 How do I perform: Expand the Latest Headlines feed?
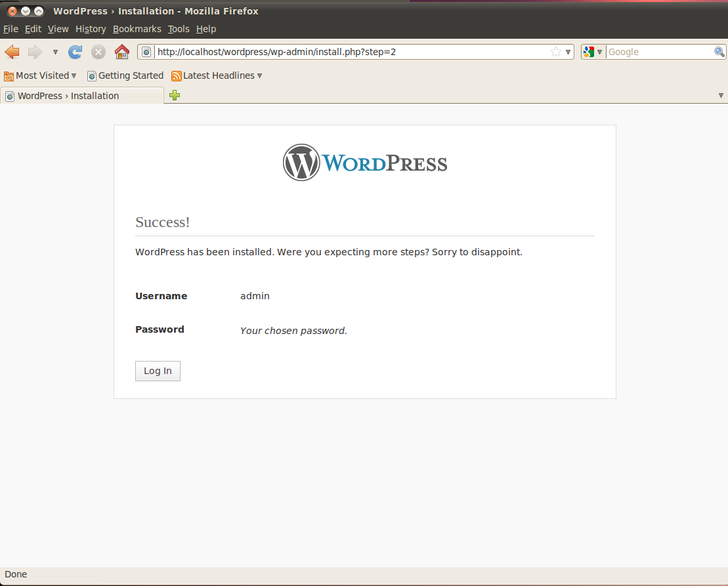pyautogui.click(x=217, y=75)
